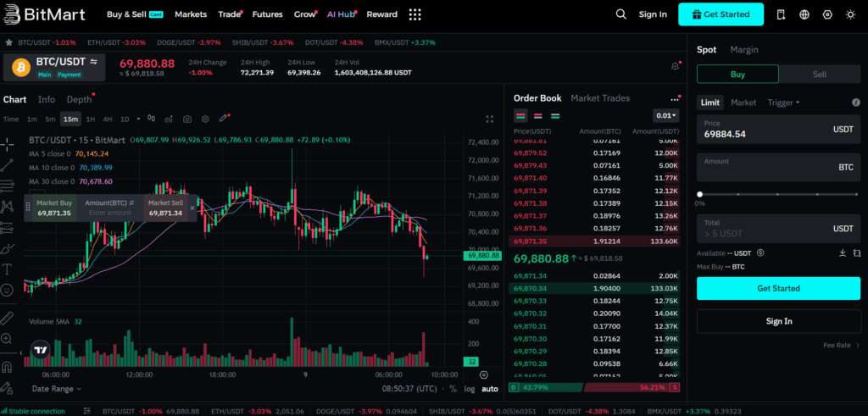This screenshot has width=868, height=416.
Task: Open the Futures menu
Action: pyautogui.click(x=267, y=14)
